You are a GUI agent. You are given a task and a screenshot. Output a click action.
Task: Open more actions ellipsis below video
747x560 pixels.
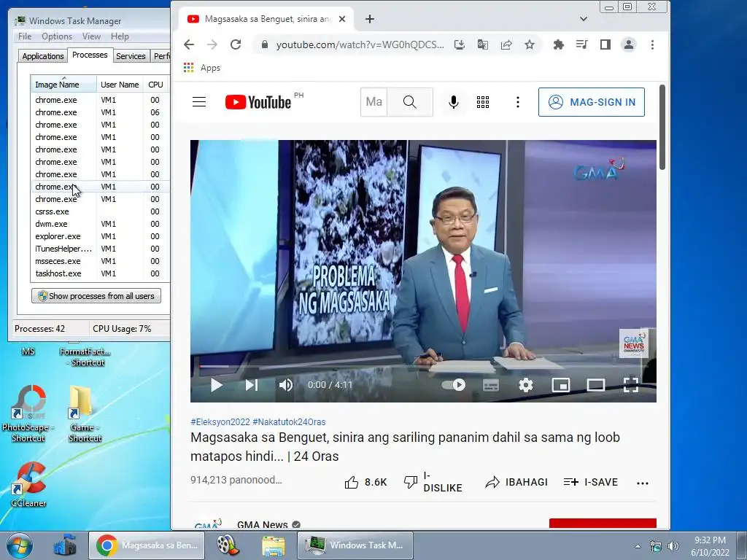643,483
